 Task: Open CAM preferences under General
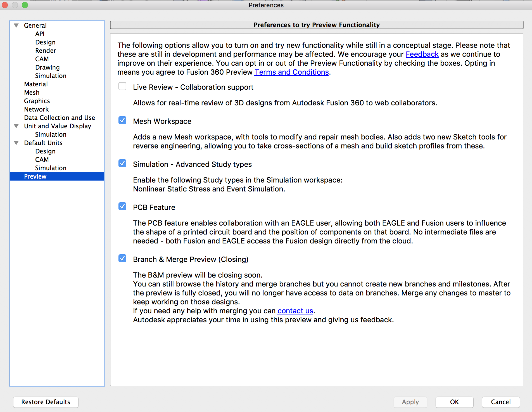42,59
